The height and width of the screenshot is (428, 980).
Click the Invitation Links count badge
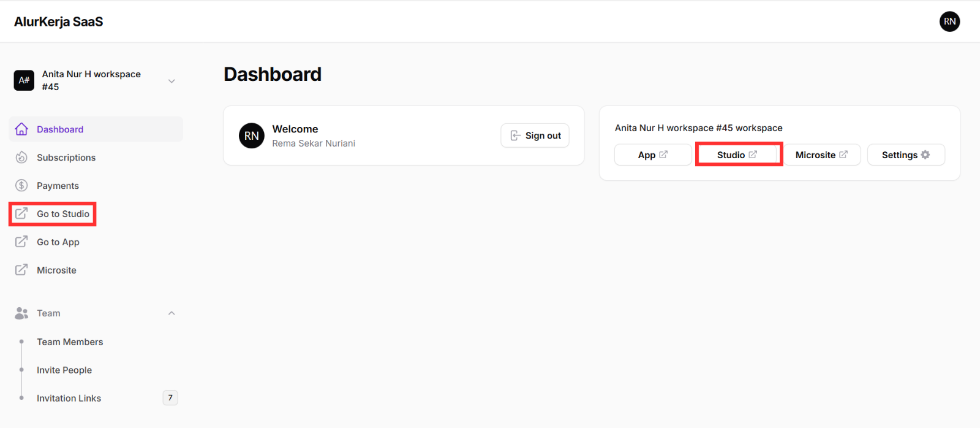pyautogui.click(x=170, y=397)
